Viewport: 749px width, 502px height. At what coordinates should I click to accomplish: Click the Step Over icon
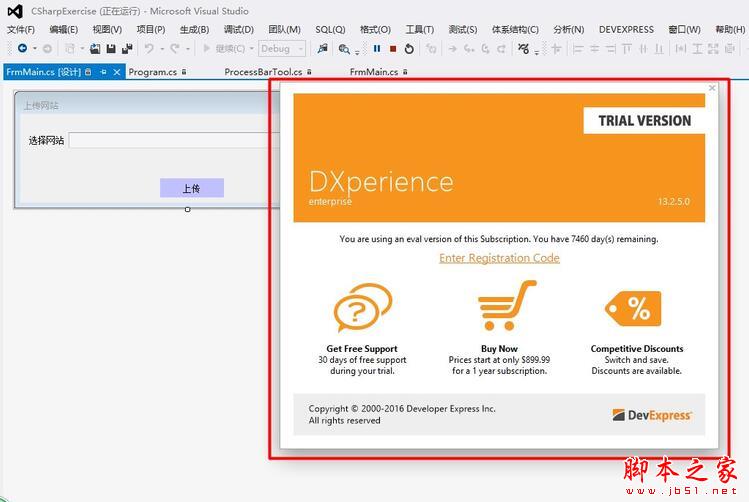485,49
